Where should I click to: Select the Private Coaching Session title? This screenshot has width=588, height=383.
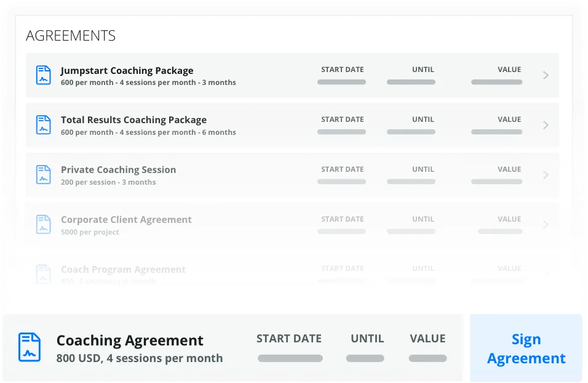click(118, 170)
